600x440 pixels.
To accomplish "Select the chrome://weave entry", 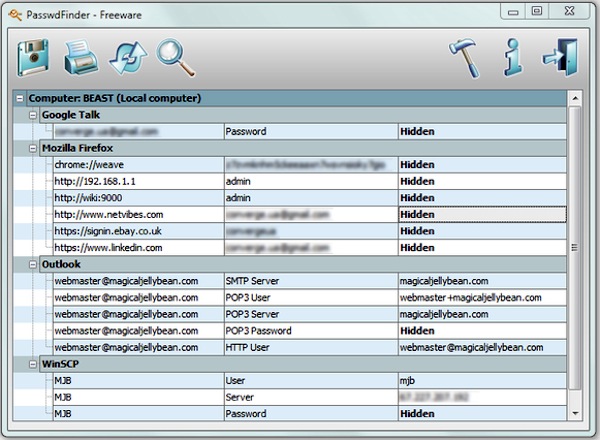I will (x=138, y=165).
